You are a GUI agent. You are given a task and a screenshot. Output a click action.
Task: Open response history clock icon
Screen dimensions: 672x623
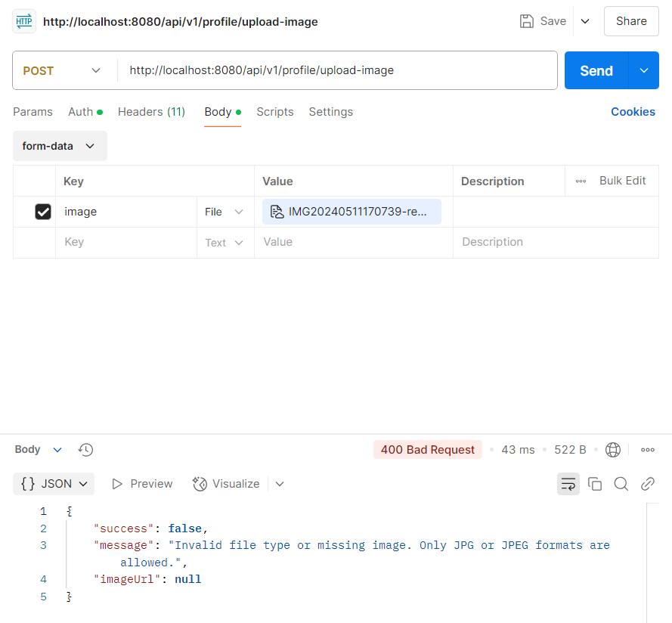pyautogui.click(x=85, y=449)
